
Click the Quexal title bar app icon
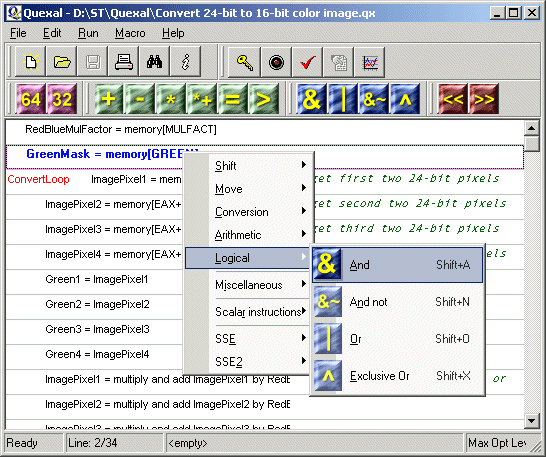[x=14, y=13]
